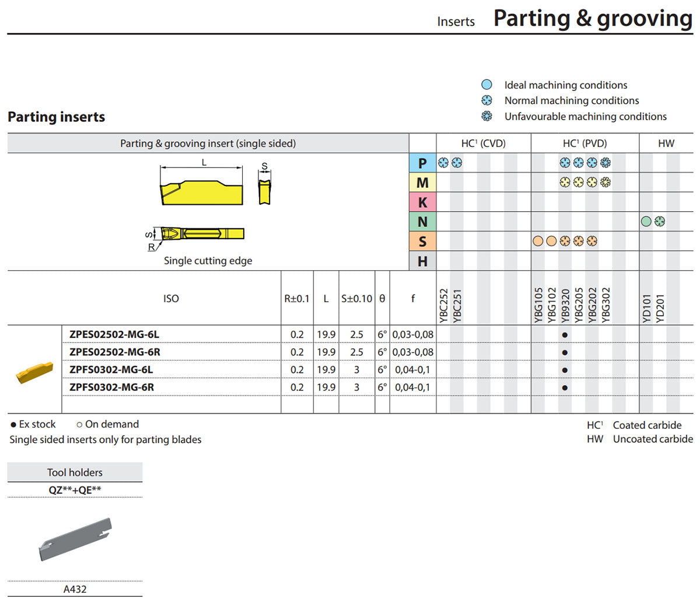Click the f feed column header

pos(413,298)
